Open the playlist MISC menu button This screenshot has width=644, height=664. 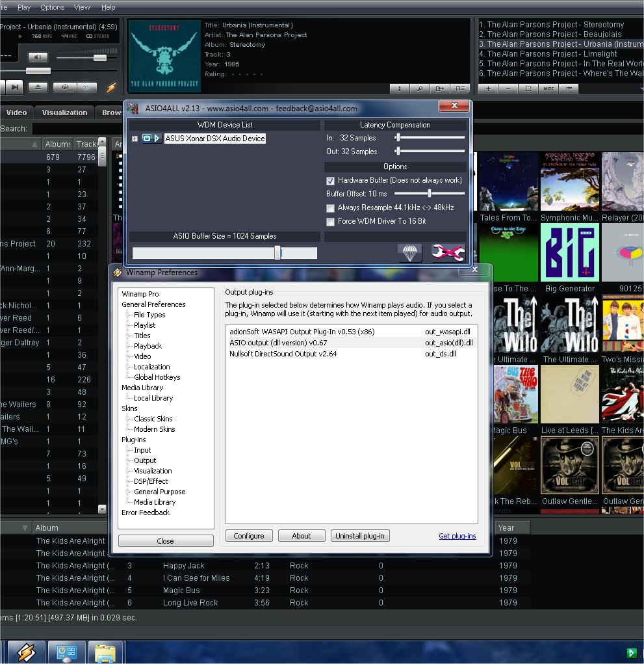[x=548, y=88]
